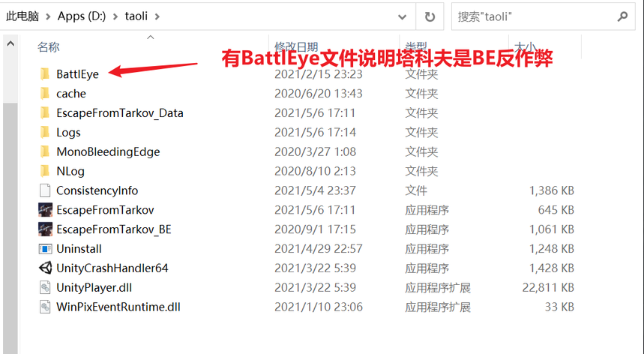Click the date 2020/6/20 13:43
This screenshot has height=354, width=644.
pyautogui.click(x=319, y=94)
